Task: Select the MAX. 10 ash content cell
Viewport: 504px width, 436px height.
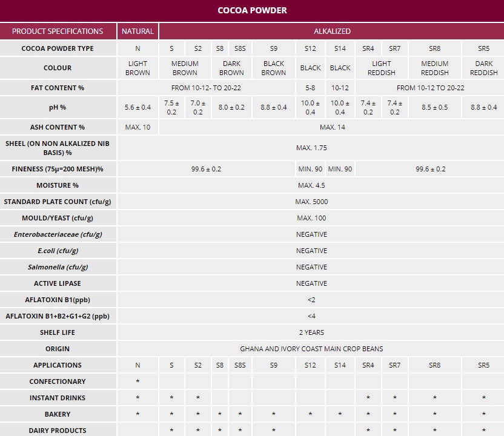Action: (138, 127)
